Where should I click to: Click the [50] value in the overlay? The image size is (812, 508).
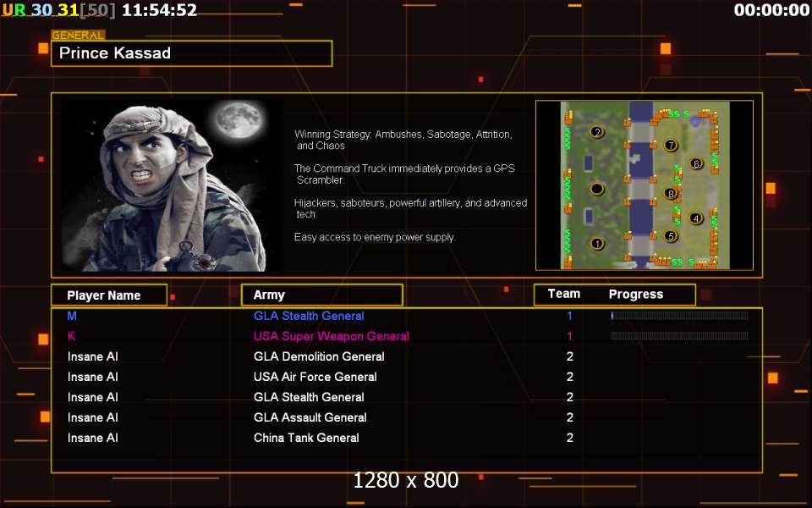tap(97, 10)
